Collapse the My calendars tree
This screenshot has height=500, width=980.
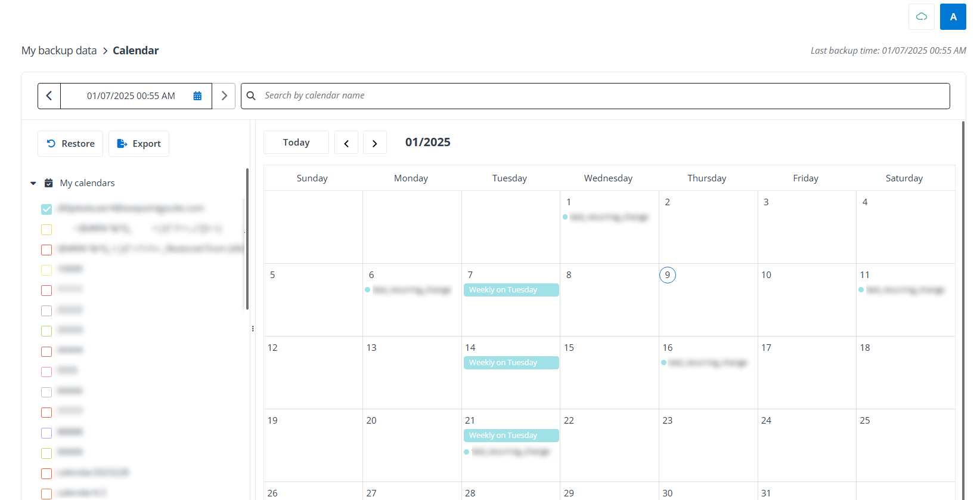33,183
